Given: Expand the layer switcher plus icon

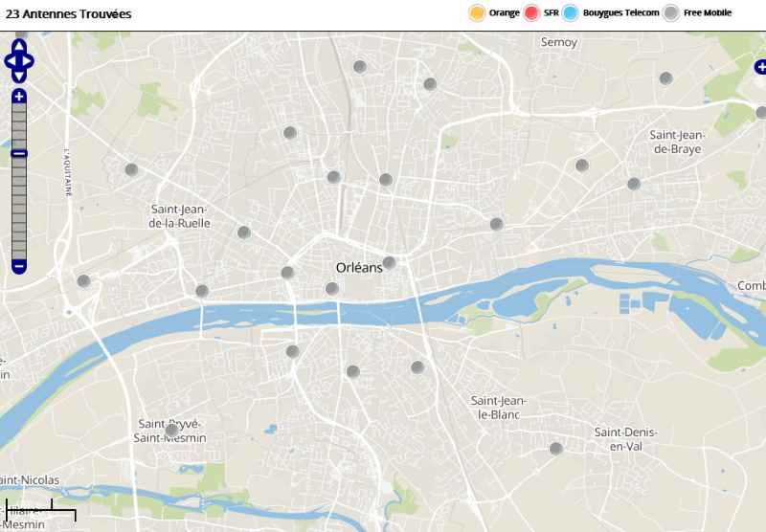Looking at the screenshot, I should point(760,67).
